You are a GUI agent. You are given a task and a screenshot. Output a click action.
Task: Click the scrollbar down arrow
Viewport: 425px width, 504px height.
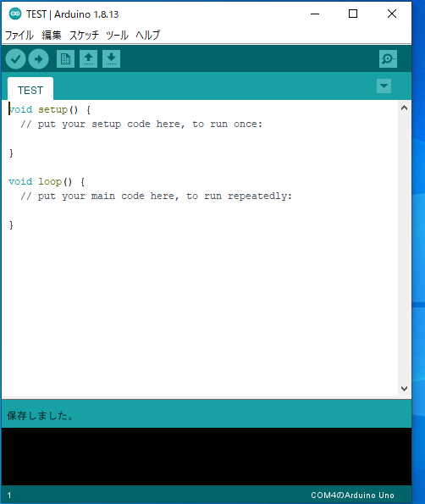(x=405, y=388)
